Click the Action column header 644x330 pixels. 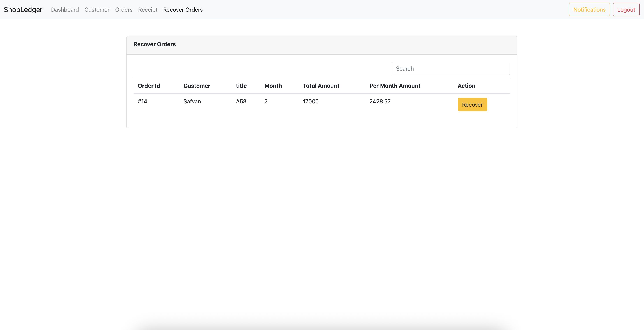(x=466, y=86)
